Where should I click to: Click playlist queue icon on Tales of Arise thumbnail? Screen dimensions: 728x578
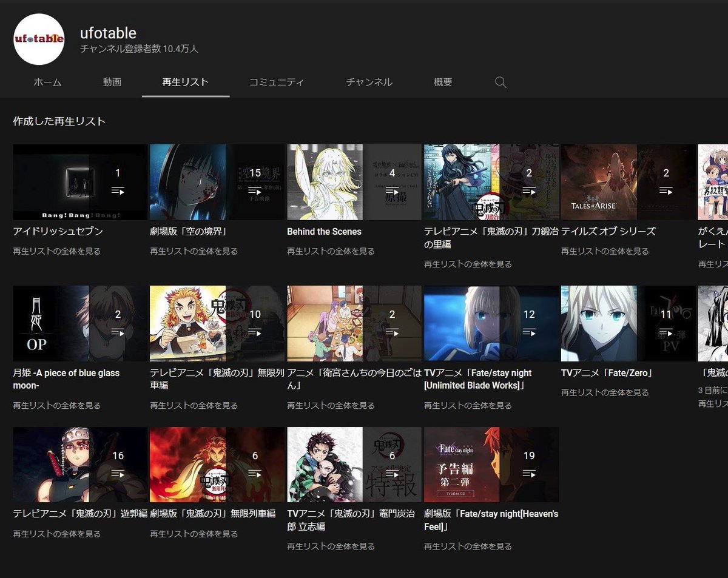(x=666, y=191)
